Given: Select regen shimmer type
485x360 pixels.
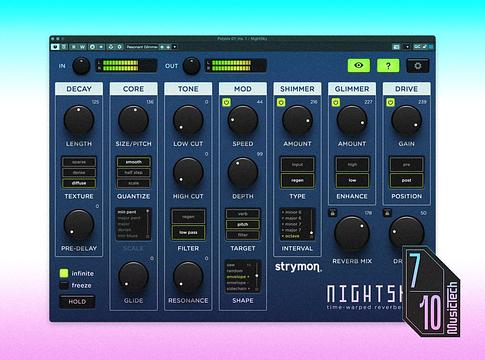Looking at the screenshot, I should (x=297, y=180).
